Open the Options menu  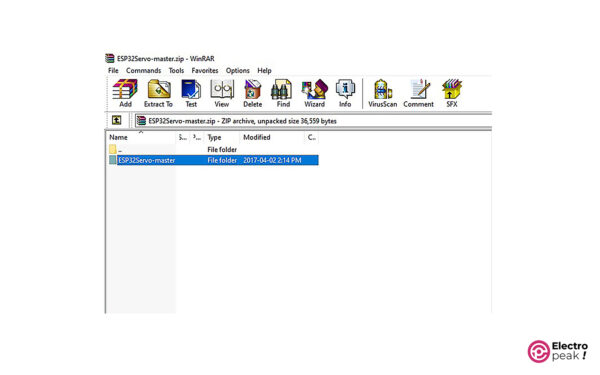(x=238, y=70)
